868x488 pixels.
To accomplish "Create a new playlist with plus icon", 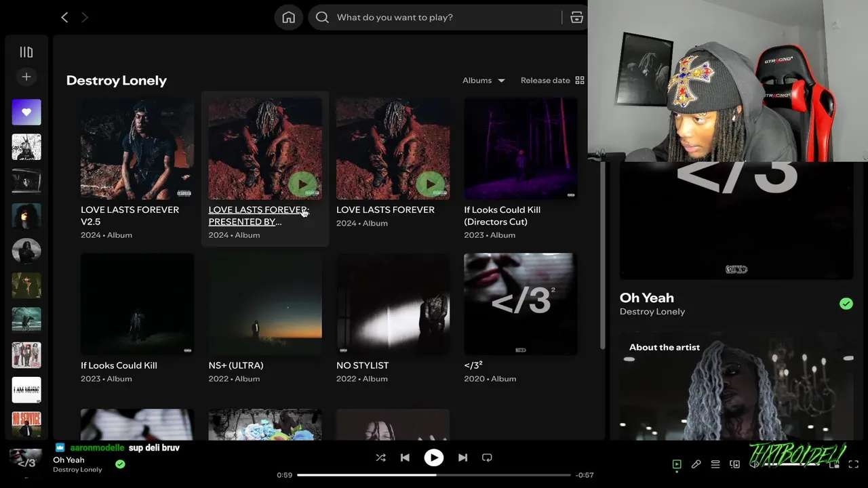I will coord(26,77).
